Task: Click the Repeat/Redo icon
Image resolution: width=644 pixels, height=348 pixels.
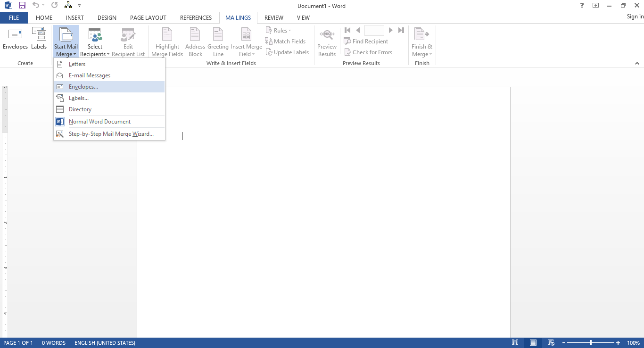Action: [55, 6]
